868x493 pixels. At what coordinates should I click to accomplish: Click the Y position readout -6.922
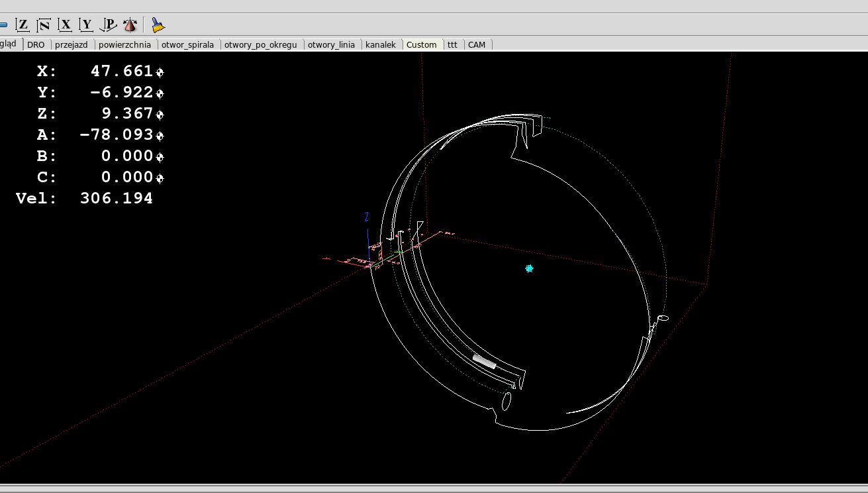tap(122, 92)
